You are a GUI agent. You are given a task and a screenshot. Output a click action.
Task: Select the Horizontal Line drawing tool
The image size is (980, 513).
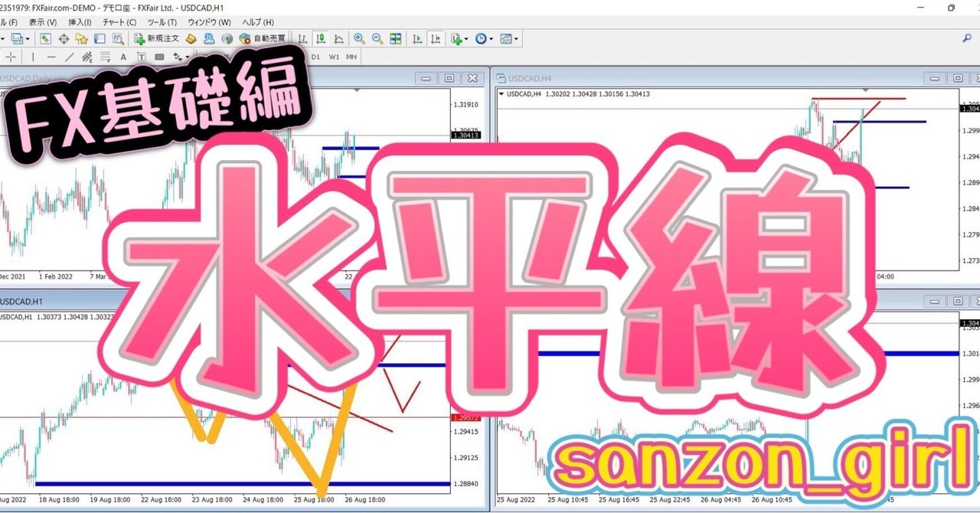point(51,57)
